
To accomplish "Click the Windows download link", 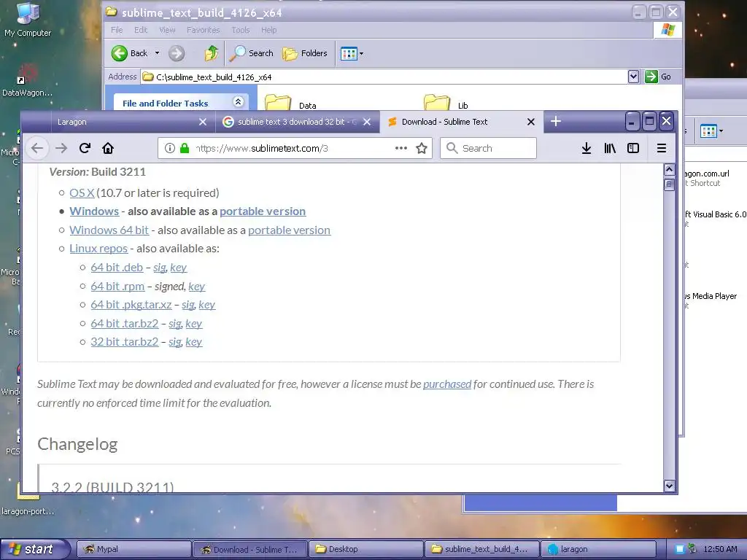I will (94, 211).
